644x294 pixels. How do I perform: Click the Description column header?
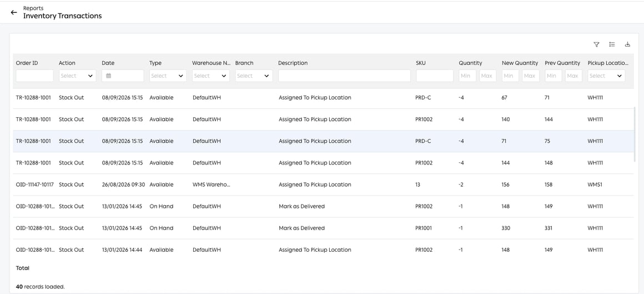tap(293, 63)
